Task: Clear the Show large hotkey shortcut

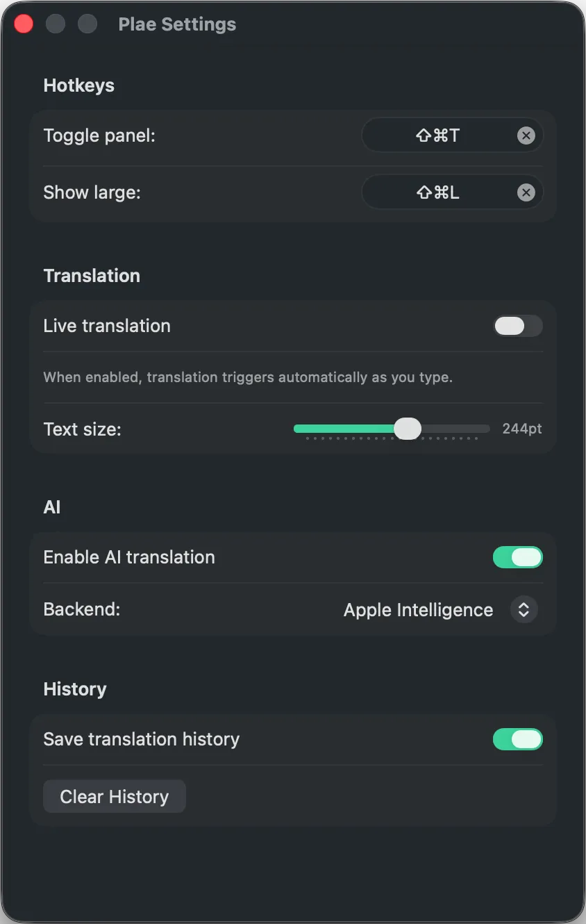Action: coord(526,192)
